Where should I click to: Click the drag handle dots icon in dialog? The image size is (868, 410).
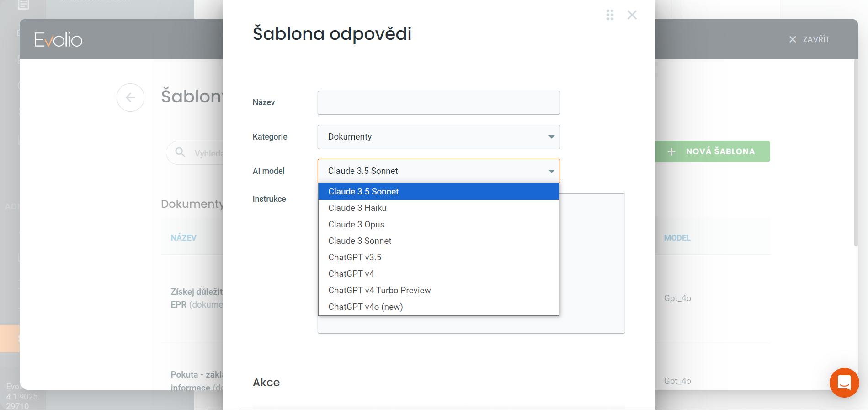610,15
